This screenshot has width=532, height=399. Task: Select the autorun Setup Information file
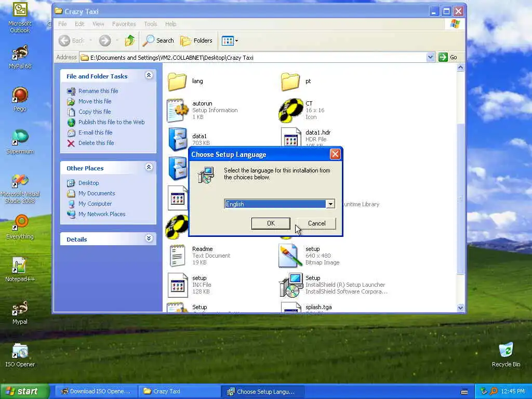[202, 110]
